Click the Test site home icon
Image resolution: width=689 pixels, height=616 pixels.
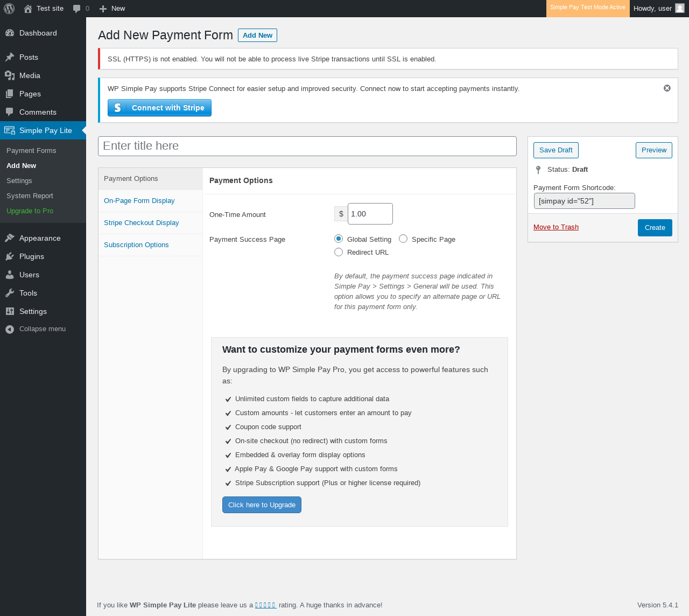[28, 9]
